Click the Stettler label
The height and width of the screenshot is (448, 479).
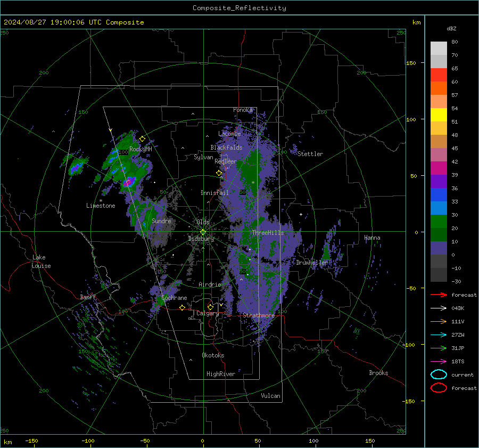[310, 154]
